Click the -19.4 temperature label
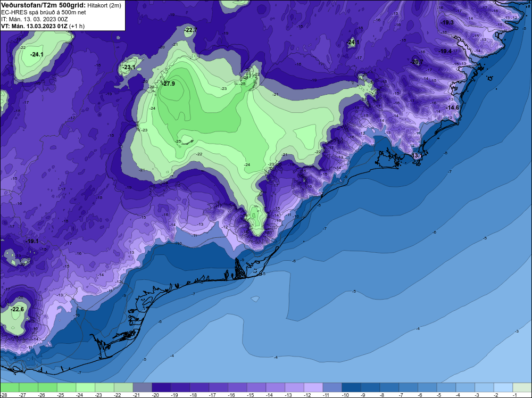 [x=445, y=51]
